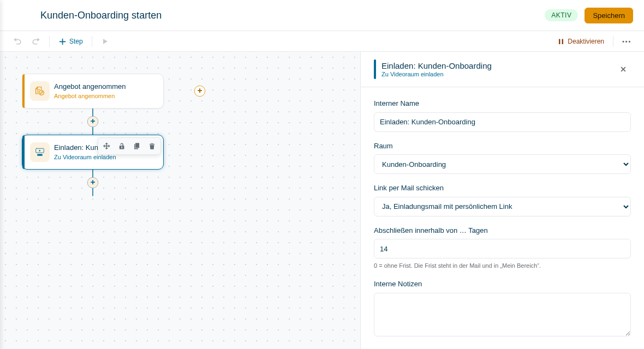The height and width of the screenshot is (349, 644).
Task: Click the panel heading Einladen: Kunden-Onboarding
Action: coord(436,65)
